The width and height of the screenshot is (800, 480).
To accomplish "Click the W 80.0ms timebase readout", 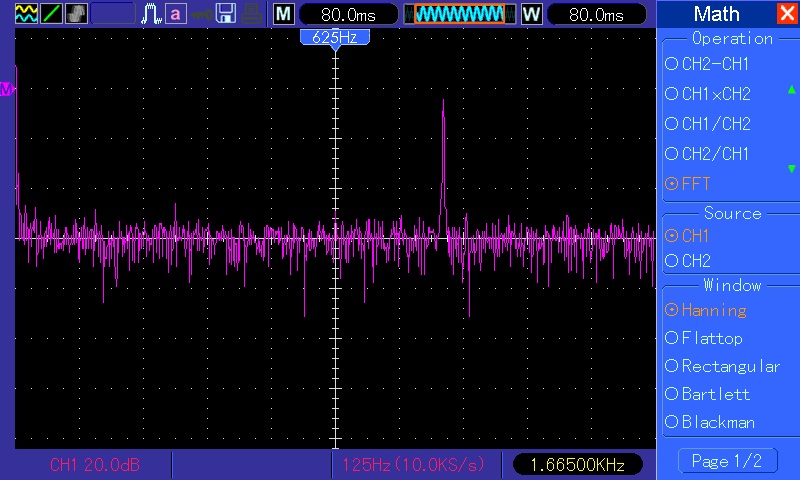I will [x=596, y=14].
